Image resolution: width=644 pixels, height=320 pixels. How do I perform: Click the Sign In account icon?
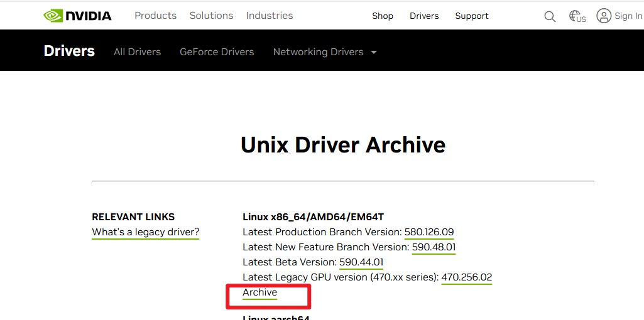[604, 16]
